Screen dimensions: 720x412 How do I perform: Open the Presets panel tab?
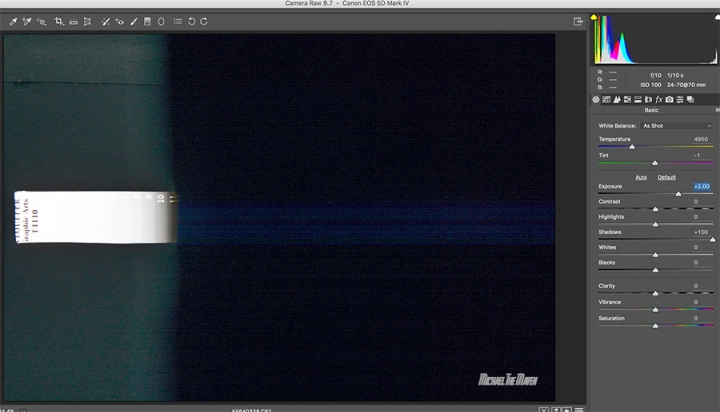(x=680, y=99)
